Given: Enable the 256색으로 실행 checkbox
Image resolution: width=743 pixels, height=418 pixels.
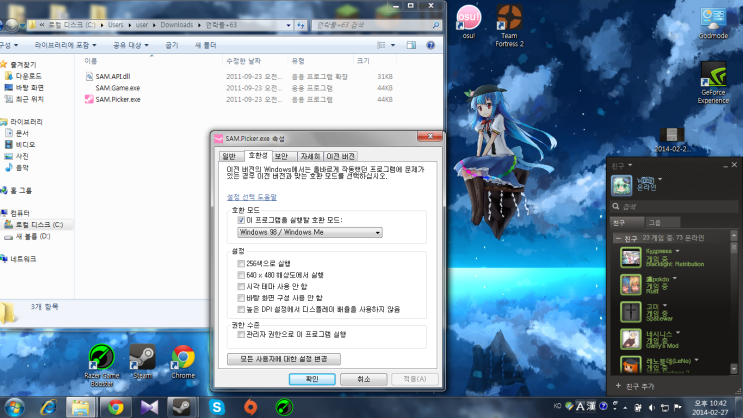Looking at the screenshot, I should click(x=241, y=264).
